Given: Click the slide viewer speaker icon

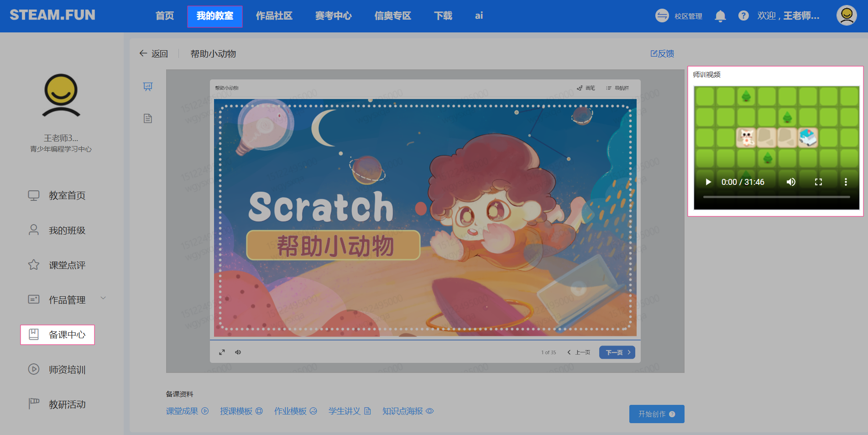Looking at the screenshot, I should point(238,352).
